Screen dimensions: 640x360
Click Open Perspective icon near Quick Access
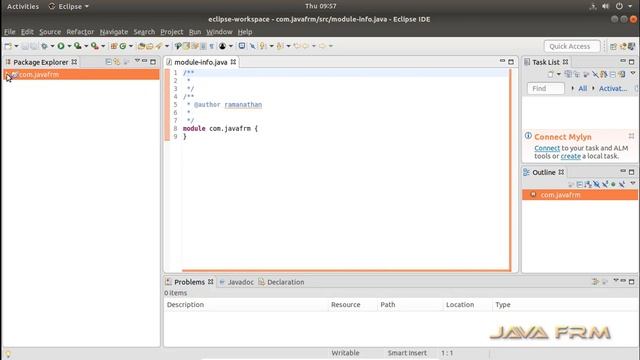coord(613,47)
